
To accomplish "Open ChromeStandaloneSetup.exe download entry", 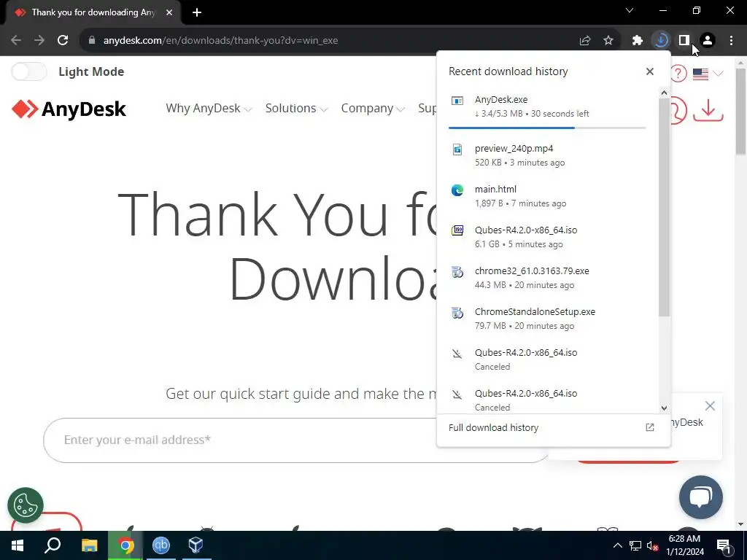I will pos(547,319).
